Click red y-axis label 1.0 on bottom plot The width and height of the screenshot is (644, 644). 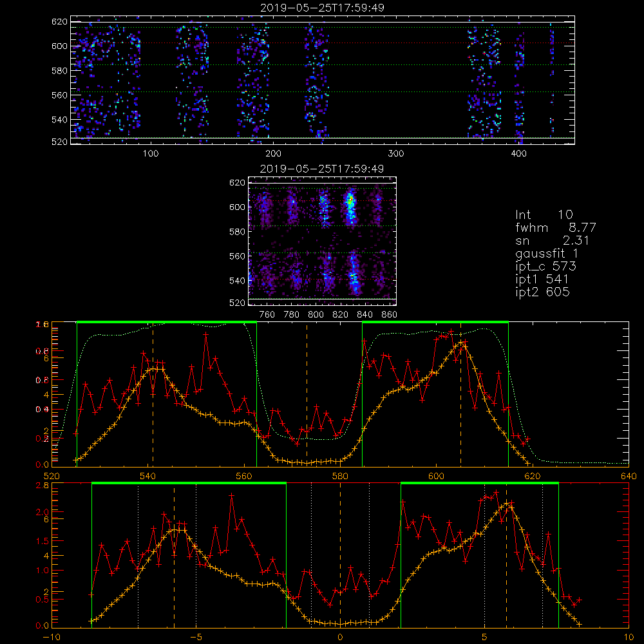pyautogui.click(x=44, y=571)
